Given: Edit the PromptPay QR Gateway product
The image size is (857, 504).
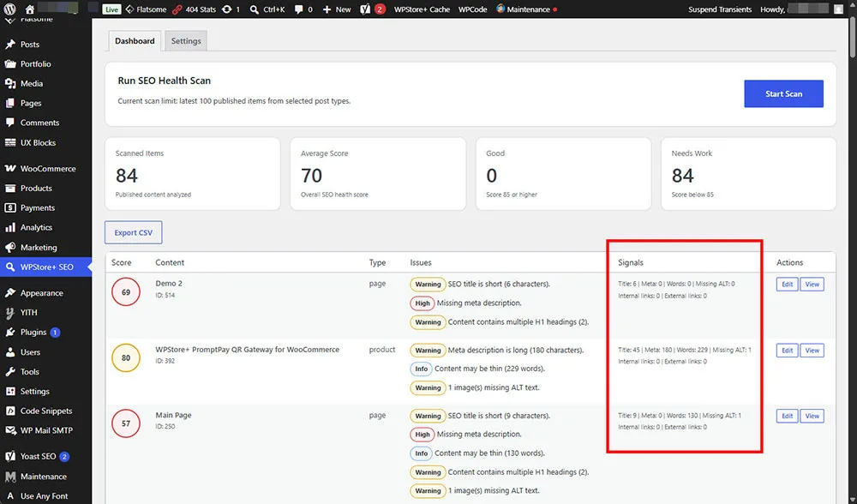Looking at the screenshot, I should (787, 351).
